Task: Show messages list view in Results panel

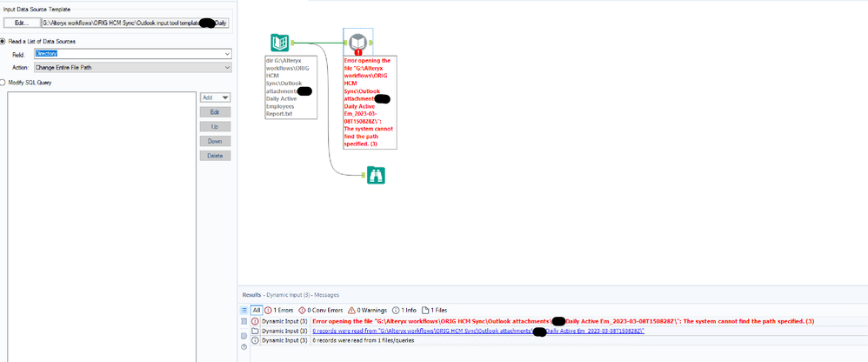Action: pos(244,310)
